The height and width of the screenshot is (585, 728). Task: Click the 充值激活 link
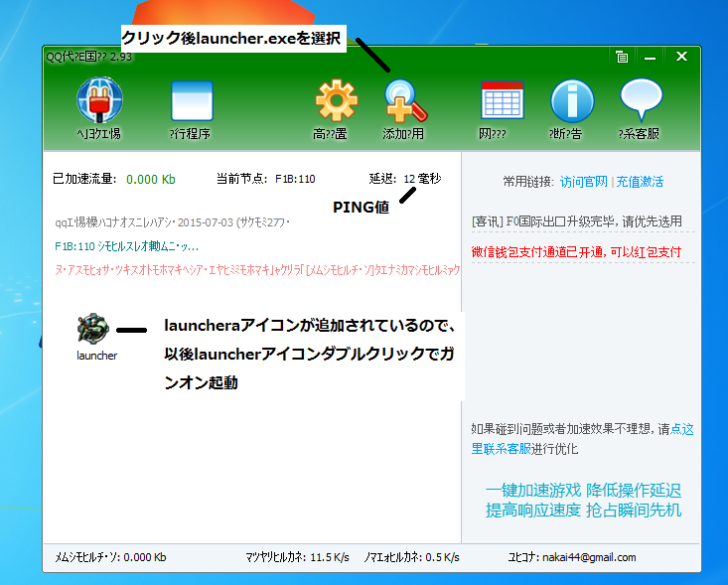click(x=640, y=182)
